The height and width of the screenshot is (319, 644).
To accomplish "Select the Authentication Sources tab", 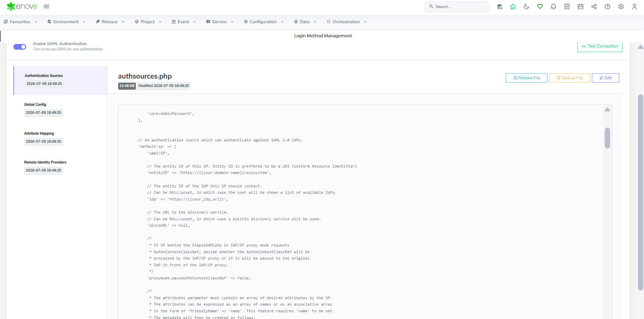I will (x=60, y=81).
